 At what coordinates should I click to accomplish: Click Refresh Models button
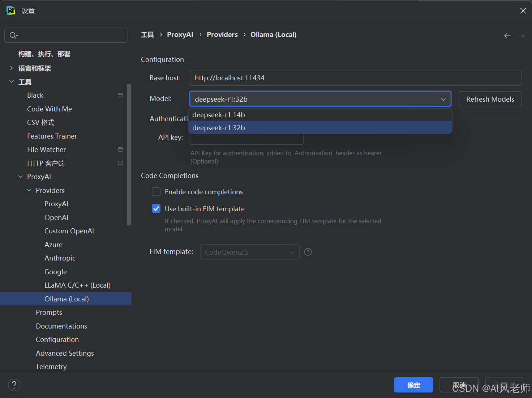click(490, 99)
